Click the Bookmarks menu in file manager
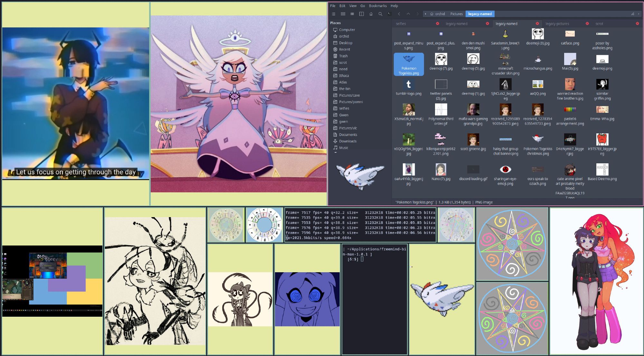Screen dimensions: 644x356 point(378,6)
